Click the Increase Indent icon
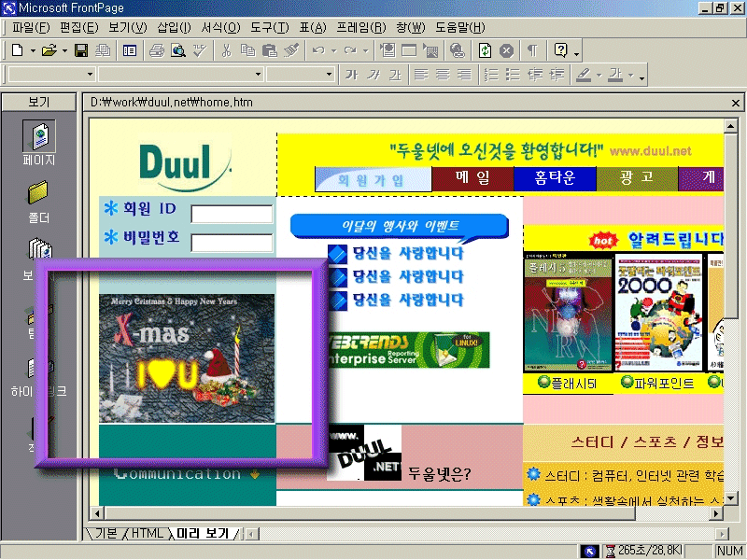This screenshot has height=560, width=747. coord(557,75)
